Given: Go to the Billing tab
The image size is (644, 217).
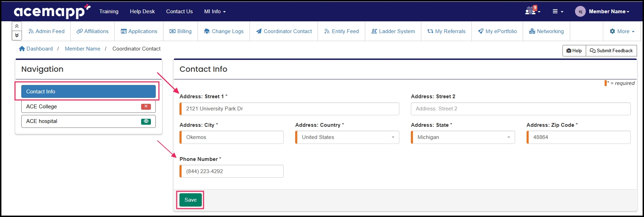Looking at the screenshot, I should tap(180, 31).
